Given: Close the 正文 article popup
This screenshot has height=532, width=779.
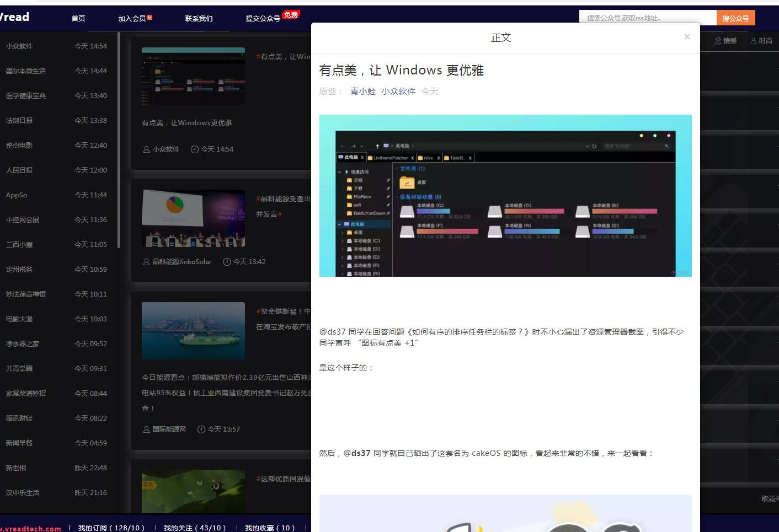Looking at the screenshot, I should pos(687,37).
